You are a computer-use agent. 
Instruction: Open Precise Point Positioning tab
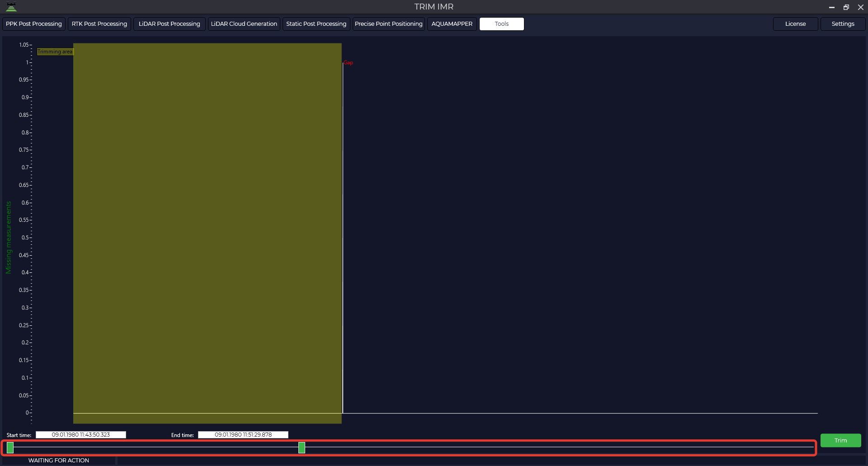pyautogui.click(x=389, y=24)
